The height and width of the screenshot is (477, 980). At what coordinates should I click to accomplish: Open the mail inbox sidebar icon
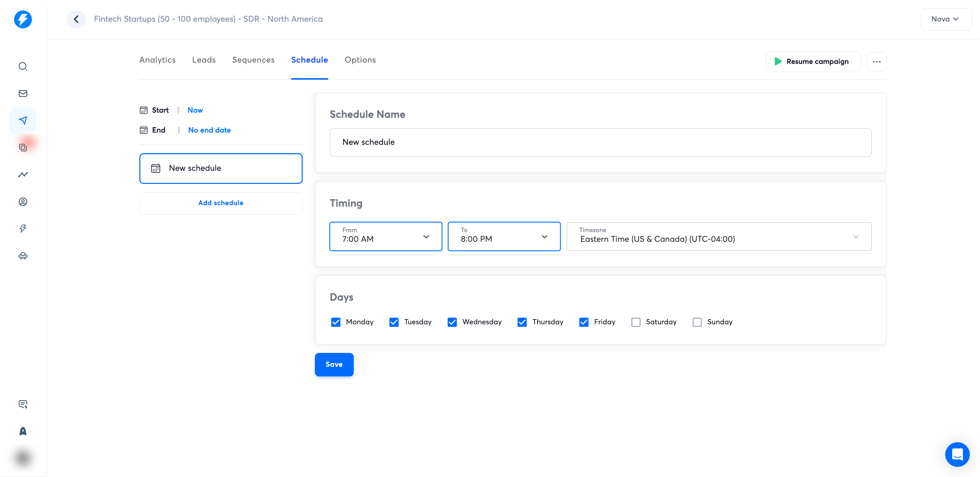click(23, 94)
